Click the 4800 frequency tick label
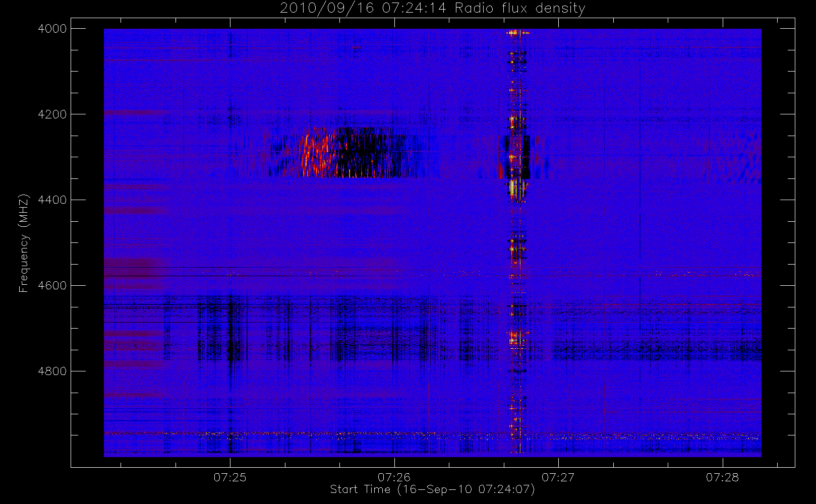816x504 pixels. [x=52, y=371]
